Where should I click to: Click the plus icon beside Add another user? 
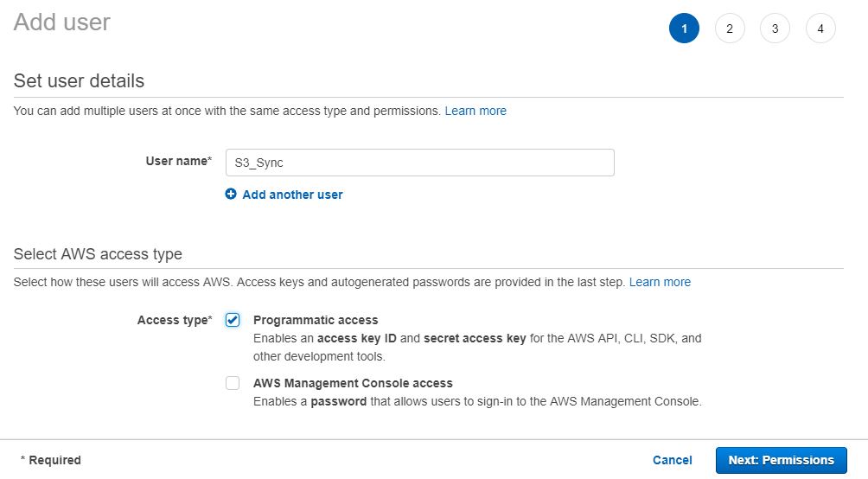[x=231, y=195]
